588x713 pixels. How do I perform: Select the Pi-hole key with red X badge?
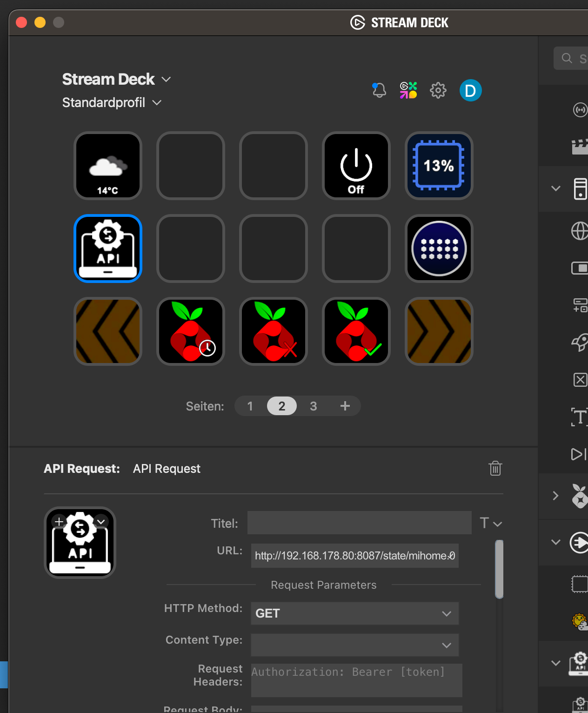click(274, 331)
